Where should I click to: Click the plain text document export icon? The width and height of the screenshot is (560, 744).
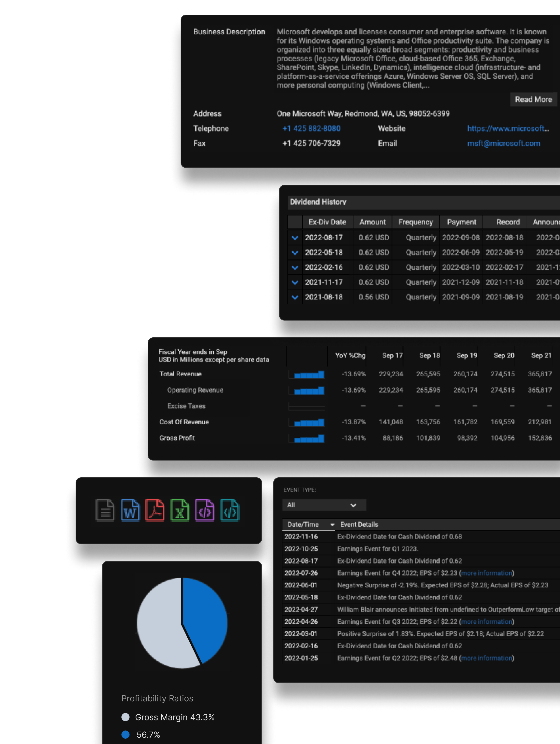coord(105,510)
